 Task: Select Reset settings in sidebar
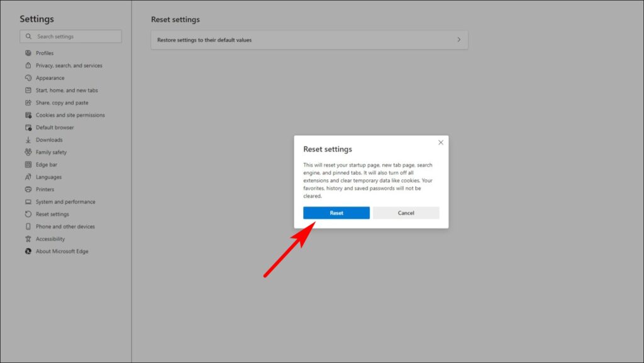pyautogui.click(x=52, y=214)
